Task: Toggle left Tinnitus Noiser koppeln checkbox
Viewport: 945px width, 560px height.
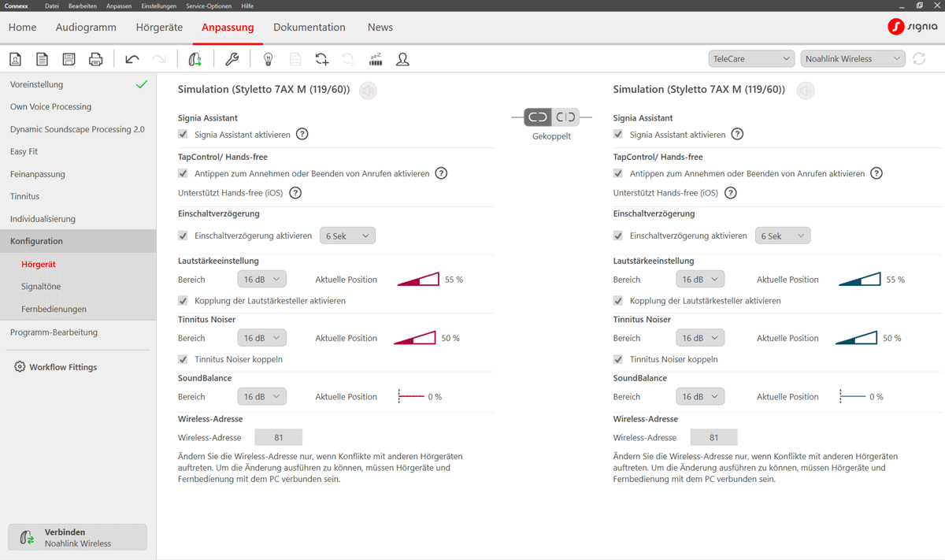Action: tap(183, 359)
